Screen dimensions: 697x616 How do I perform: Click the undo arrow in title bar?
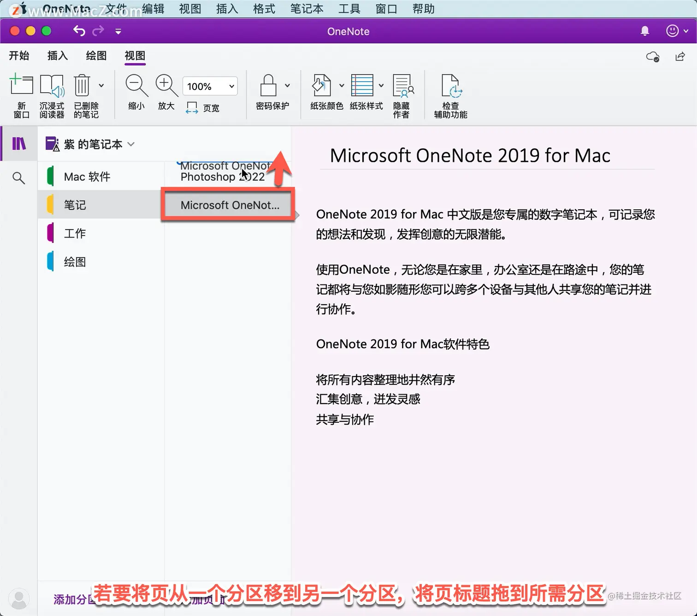[x=79, y=31]
